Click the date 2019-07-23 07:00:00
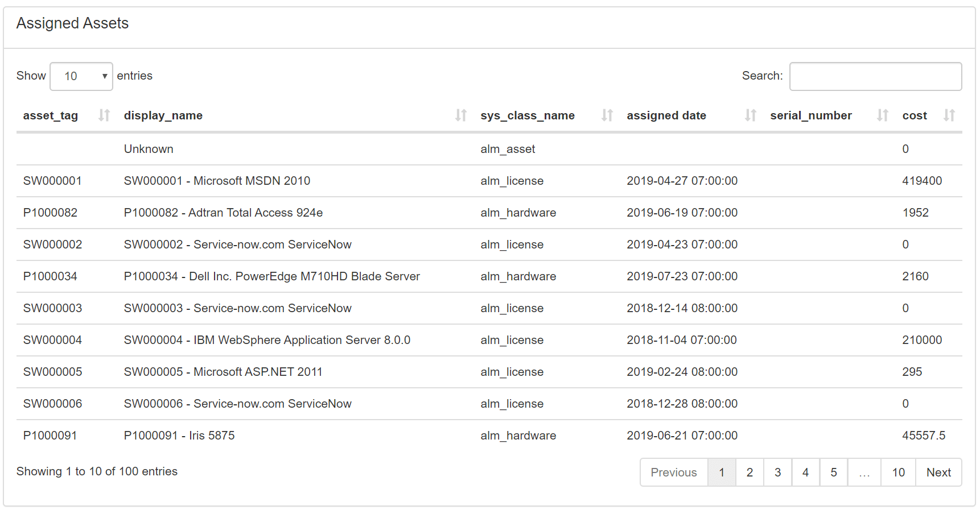This screenshot has width=980, height=514. click(682, 276)
